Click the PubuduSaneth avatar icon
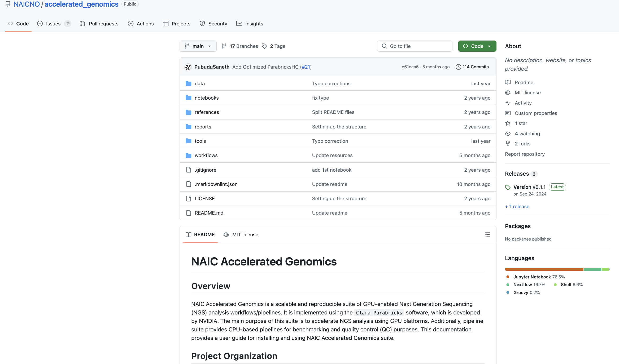Viewport: 619px width, 364px height. point(188,67)
